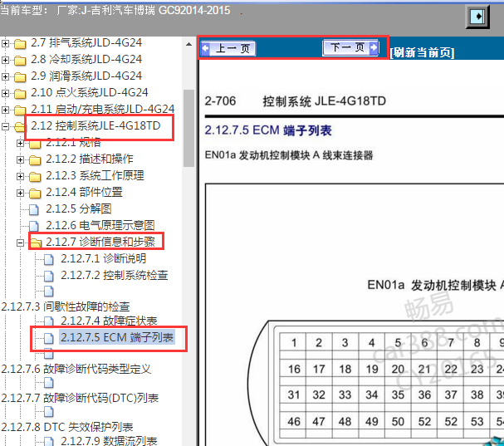Open 2.12.7.3 间歇性故障的检查 page

click(66, 307)
